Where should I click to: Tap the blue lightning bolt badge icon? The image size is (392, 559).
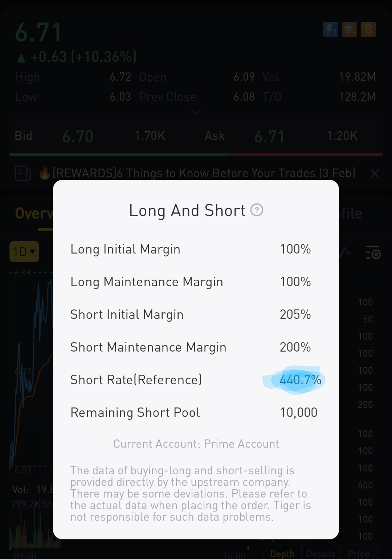(330, 29)
